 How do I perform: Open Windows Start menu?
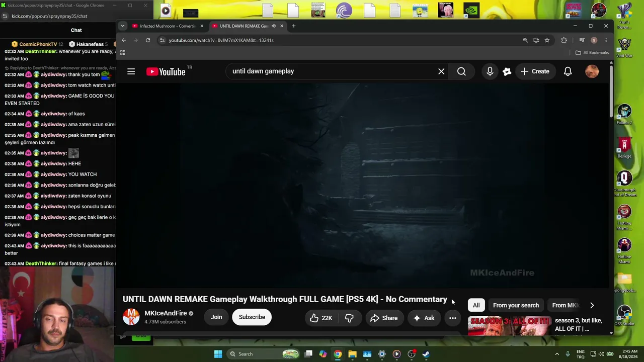tap(218, 354)
